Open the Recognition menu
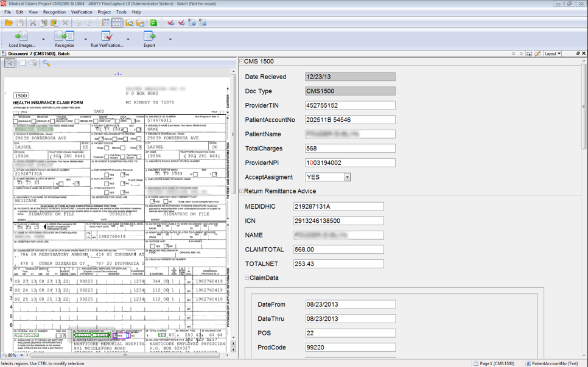The width and height of the screenshot is (588, 367). pos(54,12)
